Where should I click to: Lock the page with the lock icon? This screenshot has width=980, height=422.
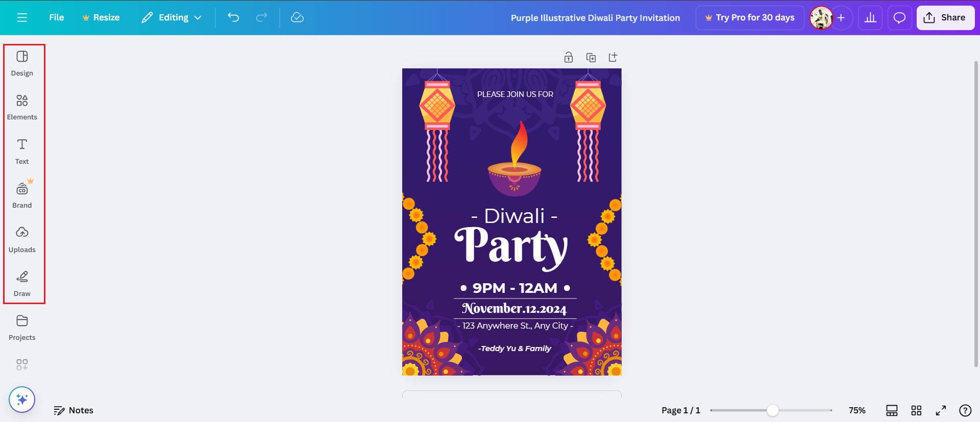[569, 57]
